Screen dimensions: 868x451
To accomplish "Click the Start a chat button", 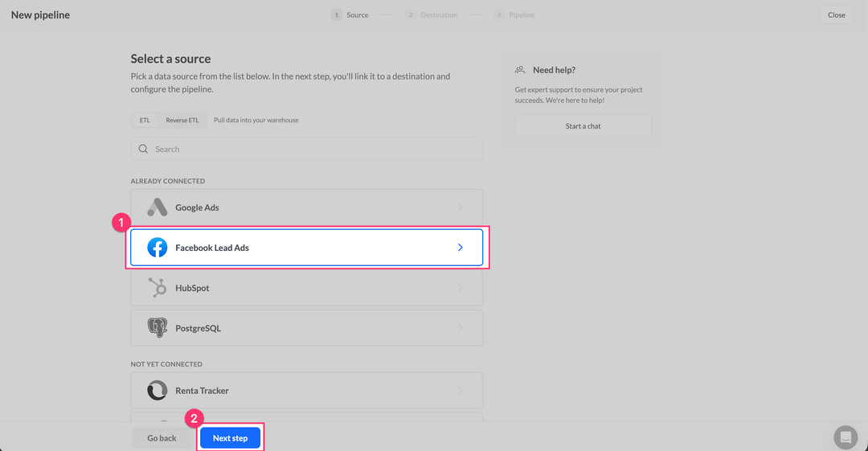I will coord(583,125).
